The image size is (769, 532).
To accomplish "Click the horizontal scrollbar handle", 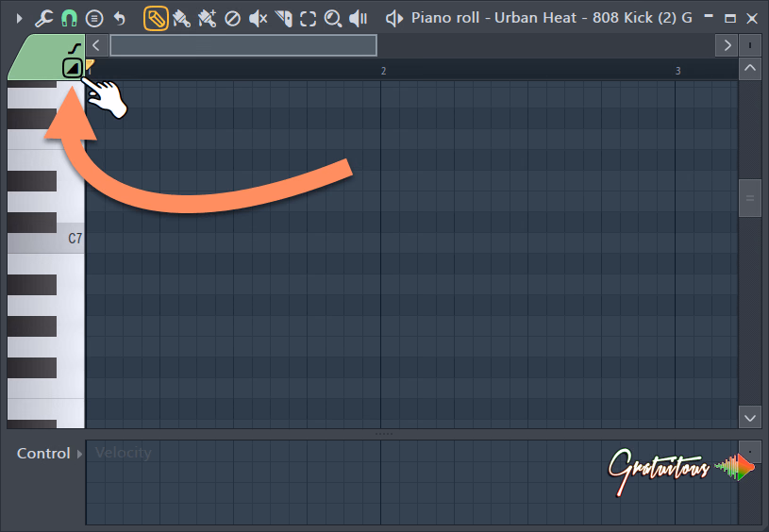I will 243,45.
